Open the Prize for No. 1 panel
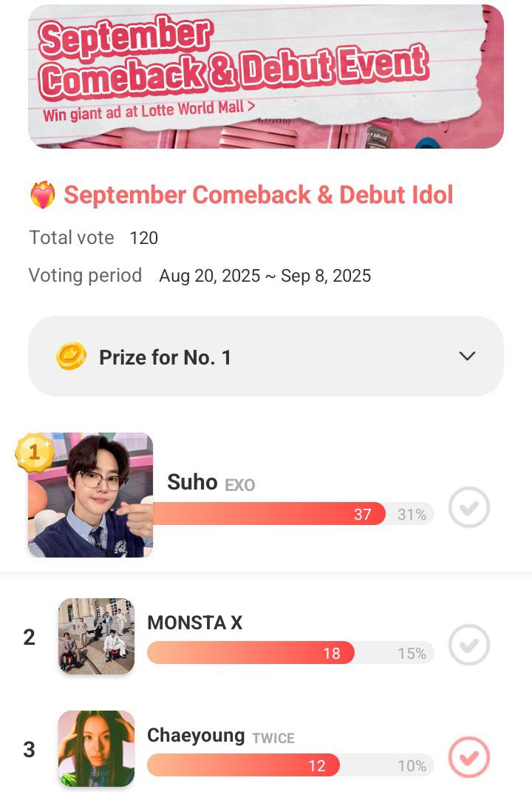The image size is (532, 806). pyautogui.click(x=266, y=356)
